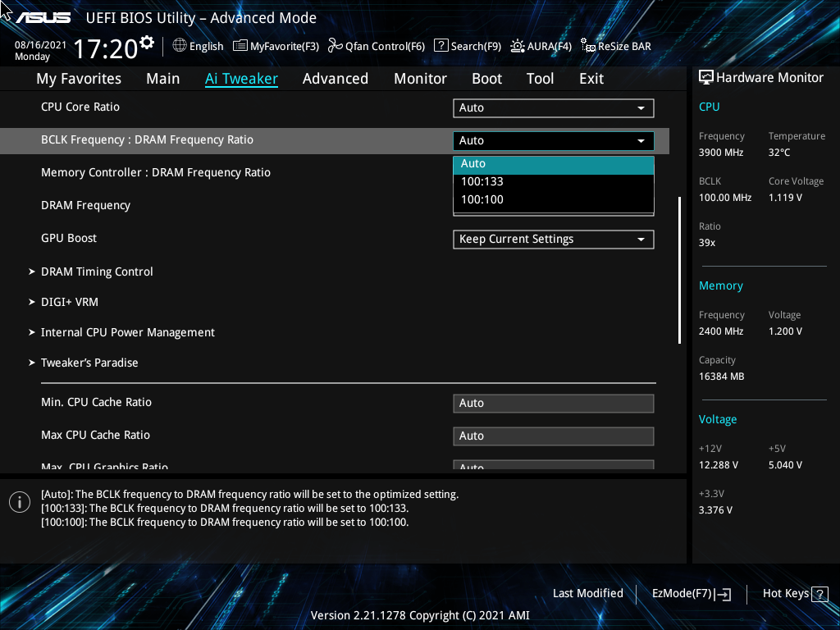Viewport: 840px width, 630px height.
Task: Select the Ai Tweaker tab
Action: 241,79
